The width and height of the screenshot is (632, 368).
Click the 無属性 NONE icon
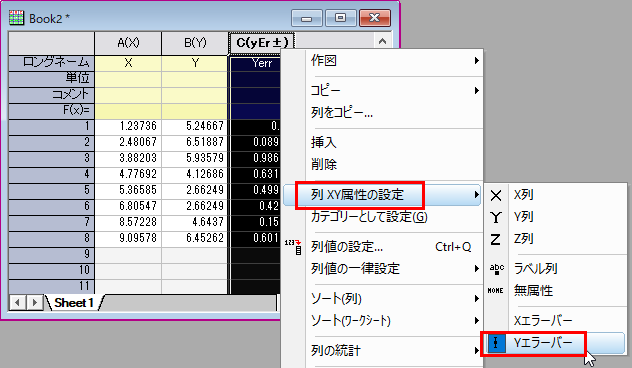pyautogui.click(x=495, y=291)
